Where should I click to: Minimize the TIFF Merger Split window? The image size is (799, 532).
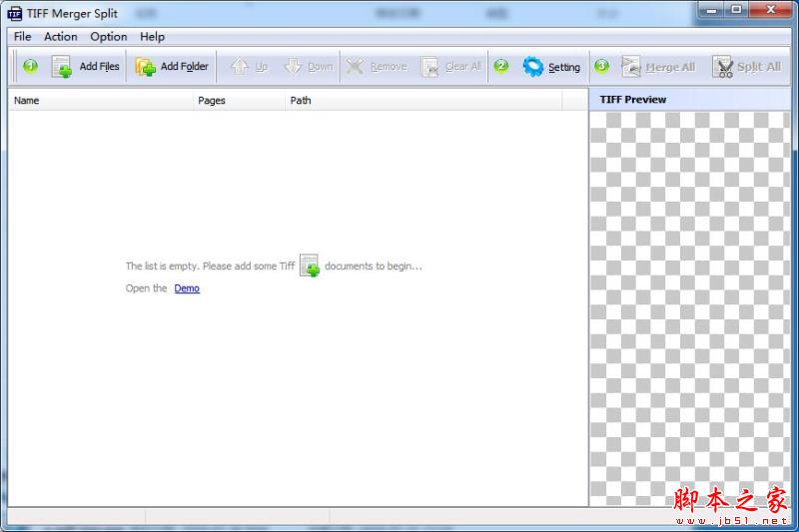tap(711, 10)
